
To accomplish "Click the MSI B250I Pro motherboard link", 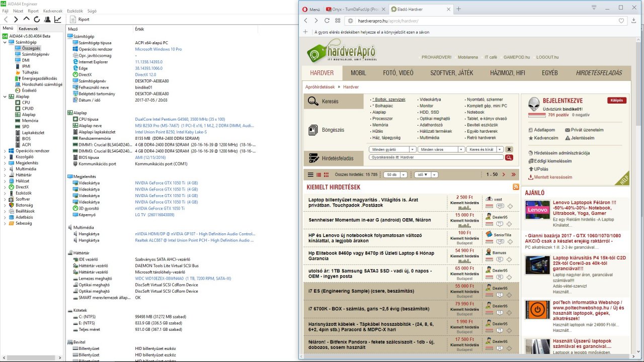I will tap(194, 125).
